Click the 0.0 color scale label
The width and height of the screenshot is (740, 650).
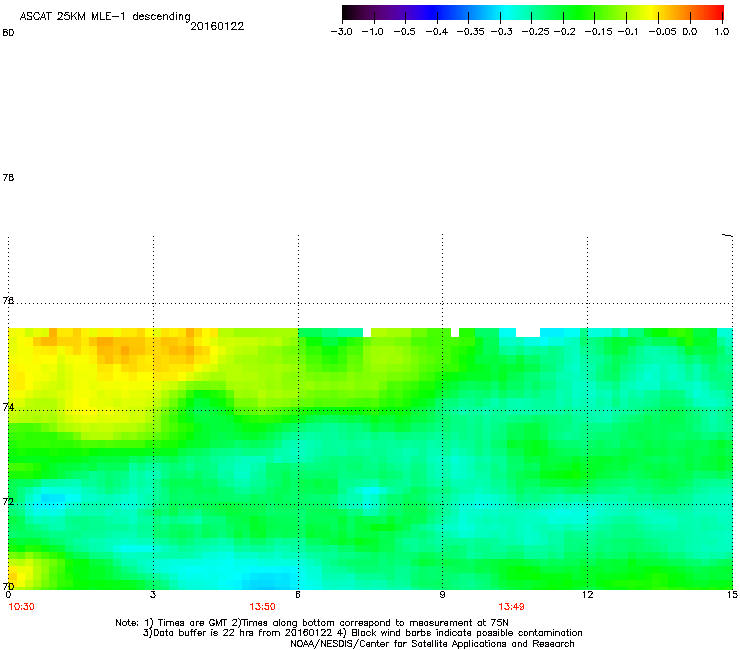pos(690,32)
